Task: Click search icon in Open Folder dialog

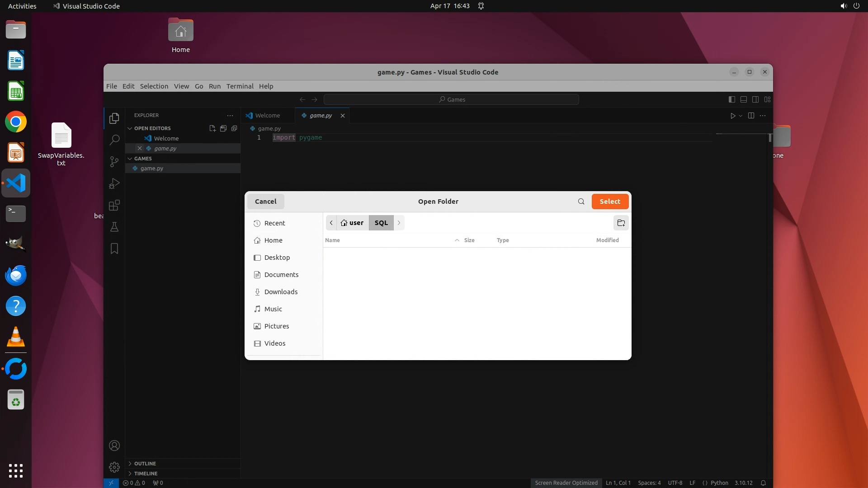Action: pos(581,202)
